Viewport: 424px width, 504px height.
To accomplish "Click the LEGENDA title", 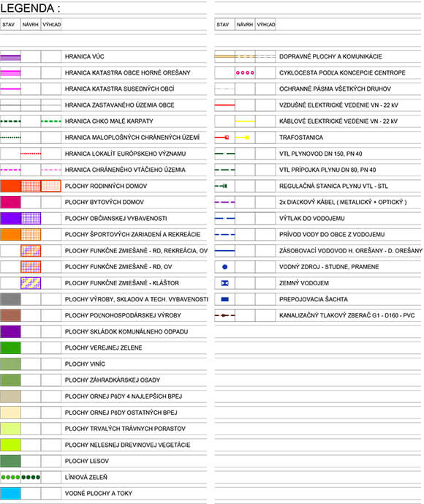I will pos(30,8).
